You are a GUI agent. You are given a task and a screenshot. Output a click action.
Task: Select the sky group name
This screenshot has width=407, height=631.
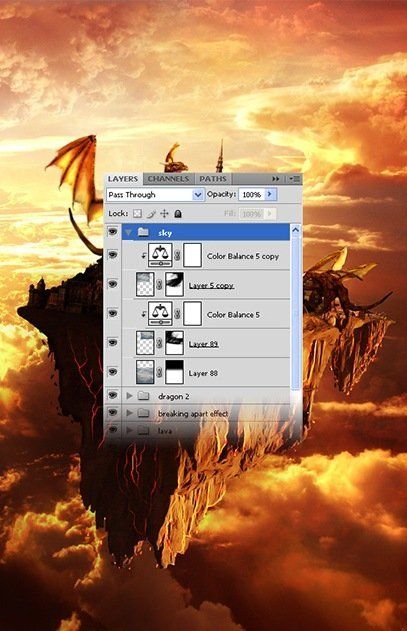pos(165,233)
